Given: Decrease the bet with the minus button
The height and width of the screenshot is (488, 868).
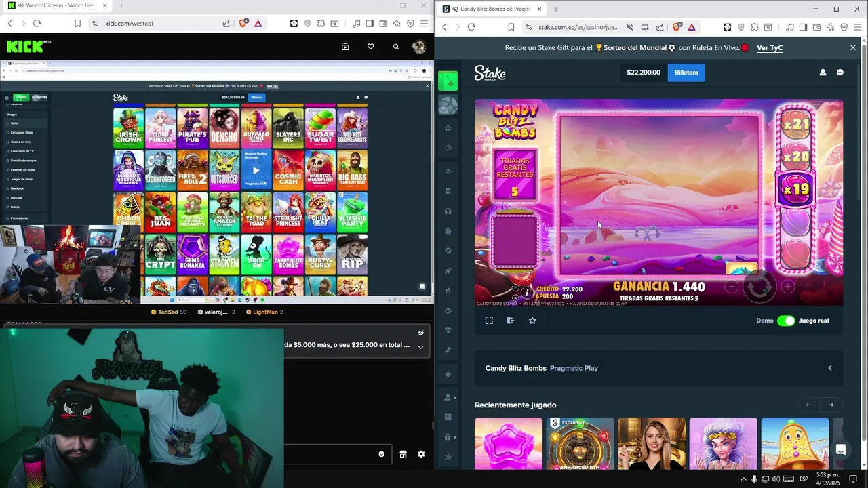Looking at the screenshot, I should (731, 287).
